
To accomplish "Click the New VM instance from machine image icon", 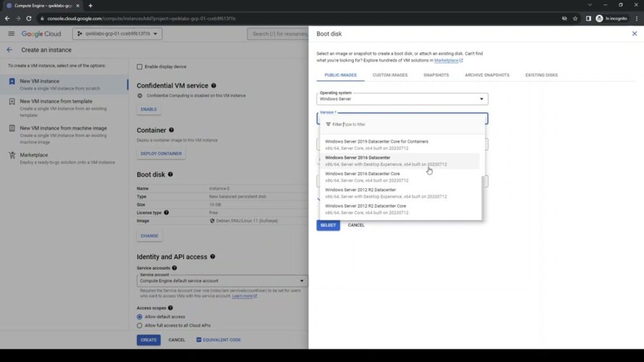I will (x=12, y=128).
